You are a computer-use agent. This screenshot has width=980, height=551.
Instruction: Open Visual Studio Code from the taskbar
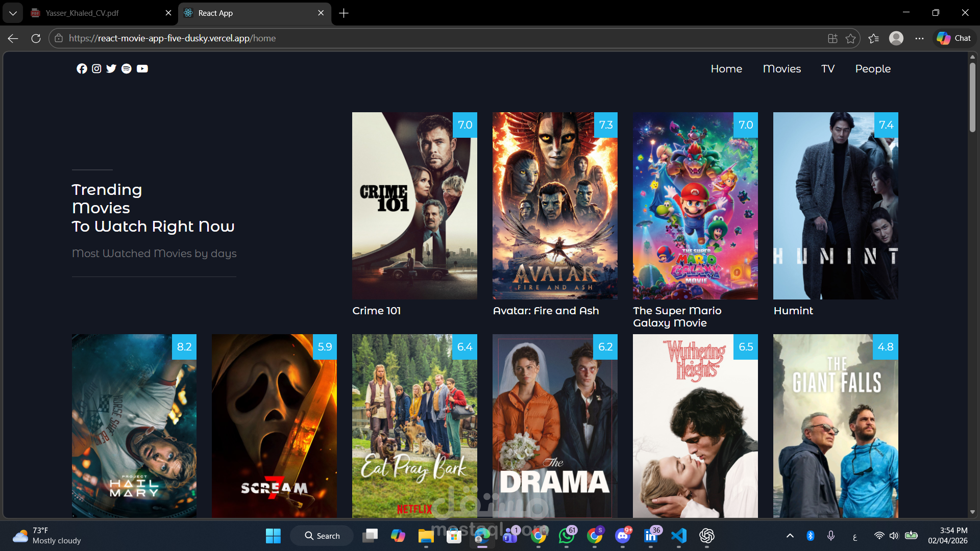click(679, 536)
